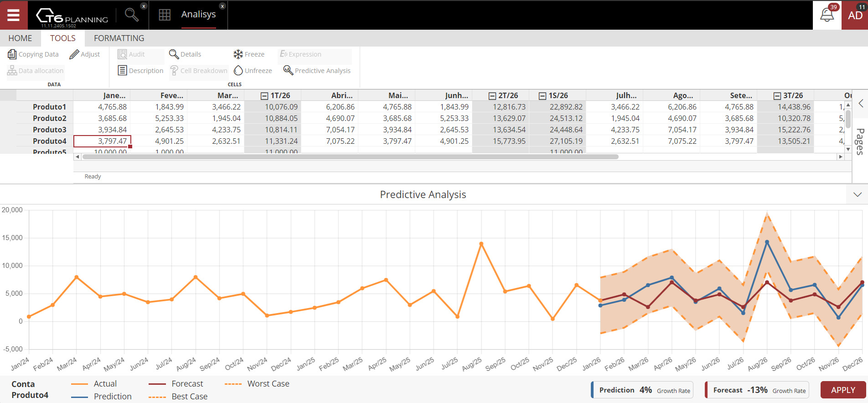Select Prediction 4% Growth Rate option
Image resolution: width=868 pixels, height=403 pixels.
tap(642, 390)
